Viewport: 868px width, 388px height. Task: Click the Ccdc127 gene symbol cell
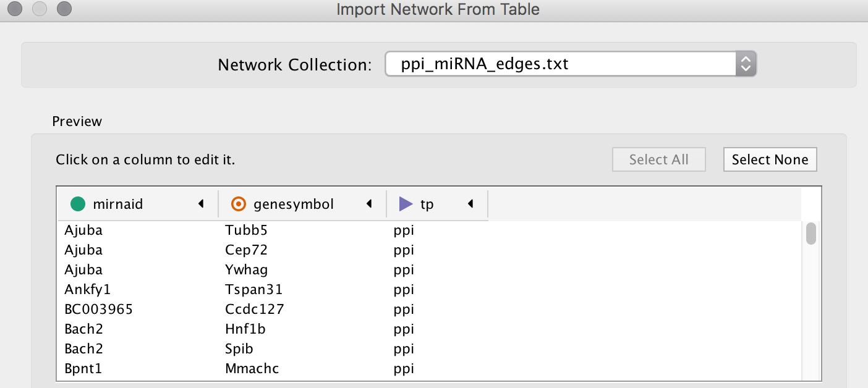point(254,309)
